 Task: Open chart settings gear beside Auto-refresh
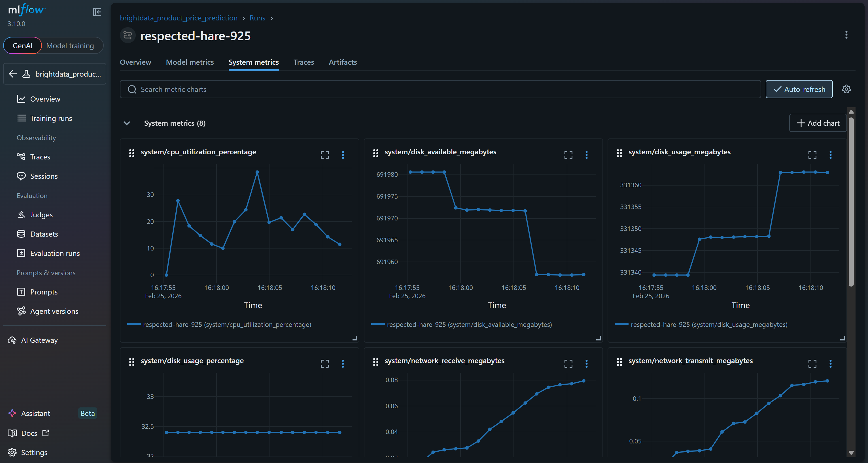(x=846, y=89)
